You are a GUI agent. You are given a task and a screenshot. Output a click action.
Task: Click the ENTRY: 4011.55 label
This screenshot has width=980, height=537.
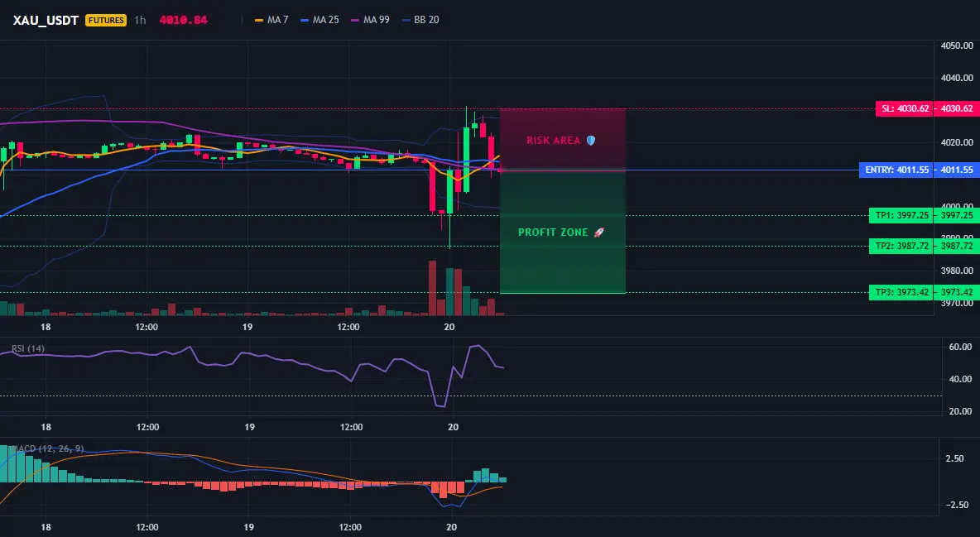896,170
